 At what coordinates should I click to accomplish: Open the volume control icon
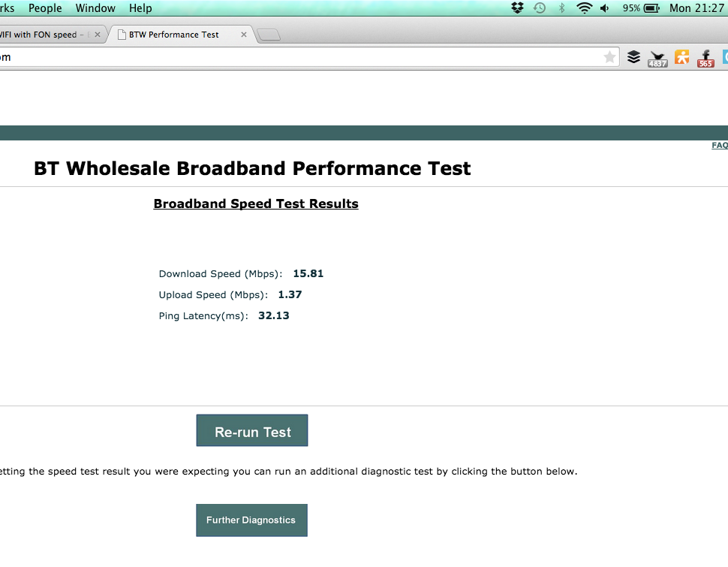[604, 8]
